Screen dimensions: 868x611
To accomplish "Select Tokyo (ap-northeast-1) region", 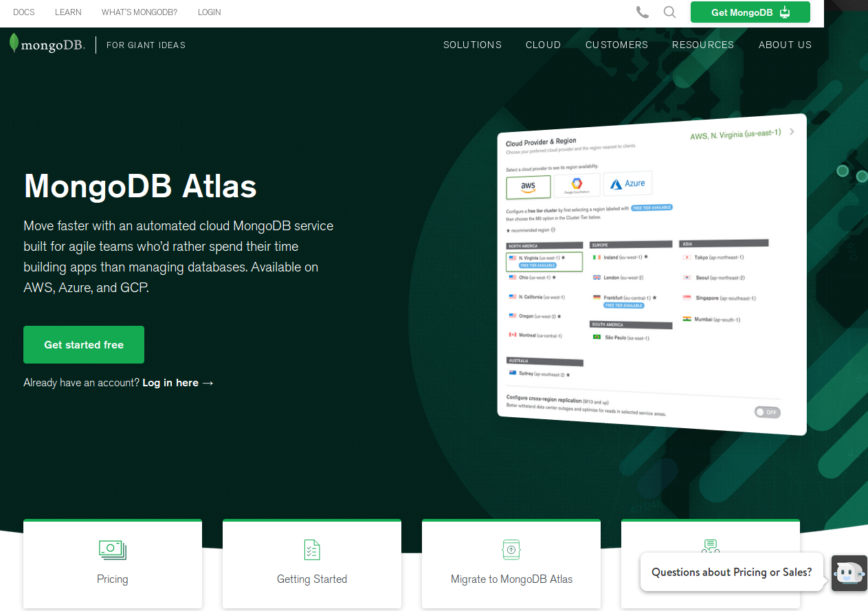I will coord(713,258).
